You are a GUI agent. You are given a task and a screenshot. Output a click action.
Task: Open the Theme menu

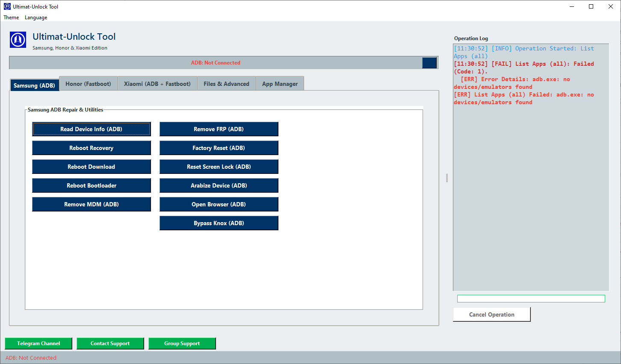11,18
